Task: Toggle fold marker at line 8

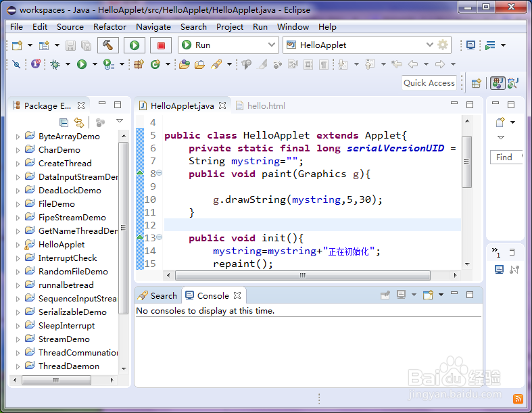Action: 159,173
